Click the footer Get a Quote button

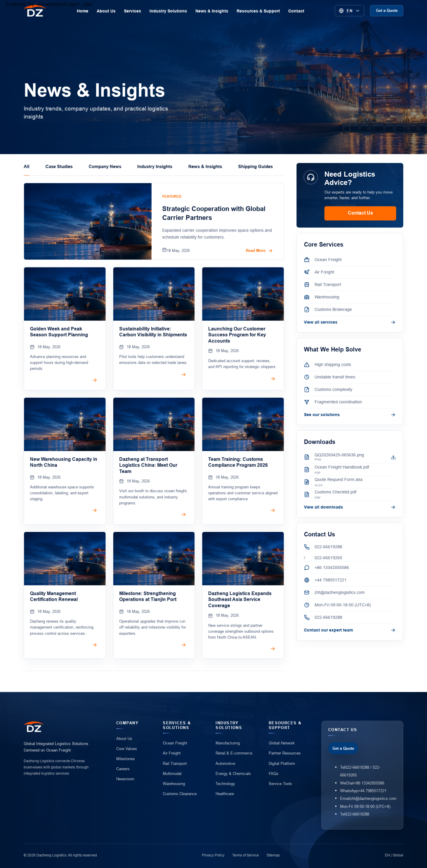[343, 748]
